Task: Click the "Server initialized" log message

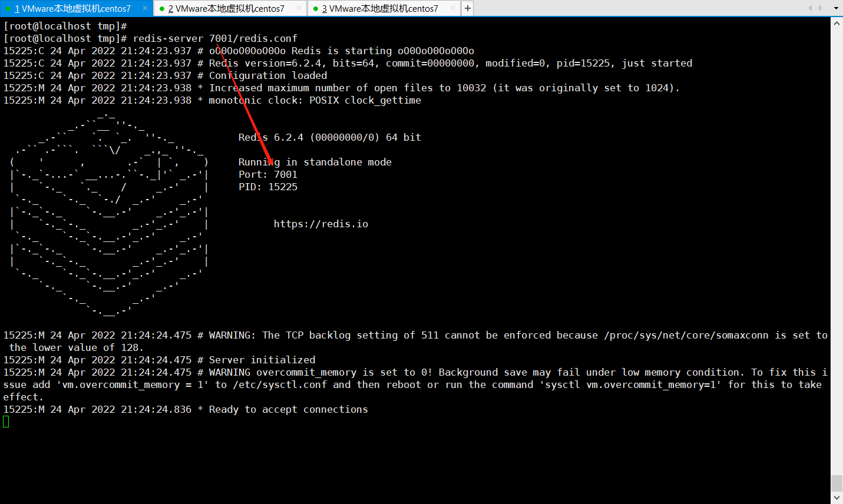Action: pos(262,360)
